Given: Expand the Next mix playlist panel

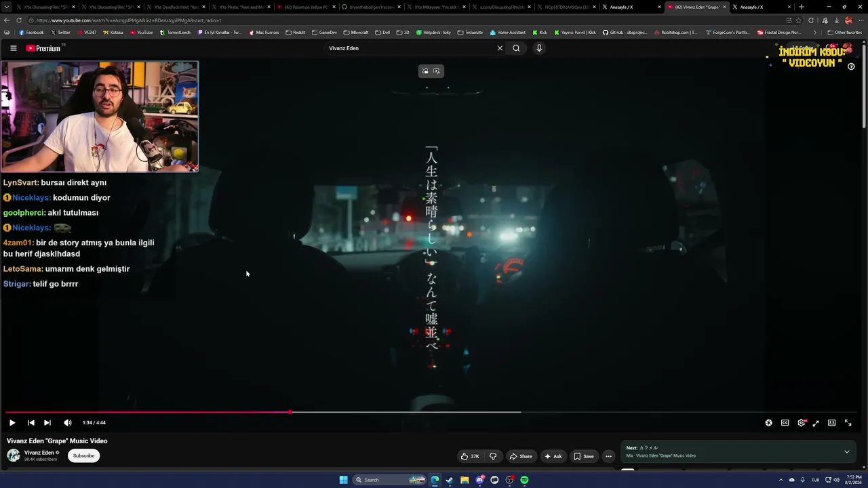Looking at the screenshot, I should tap(846, 452).
